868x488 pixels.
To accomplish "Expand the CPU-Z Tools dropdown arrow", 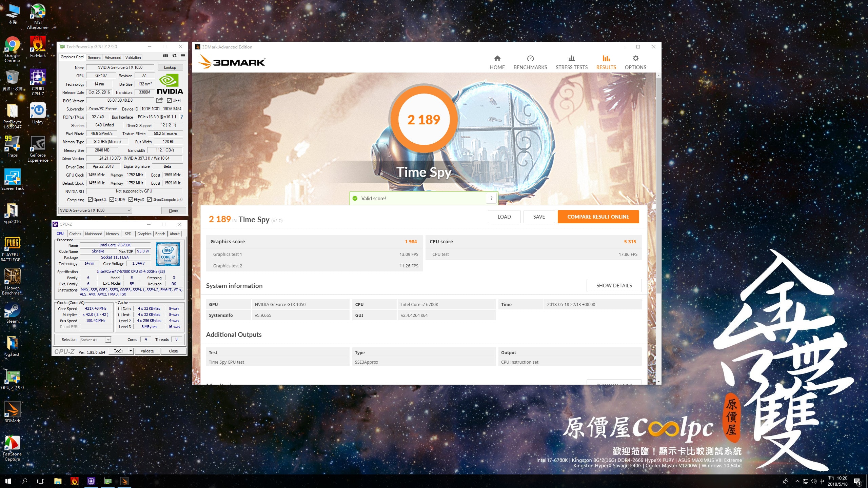I will point(131,351).
